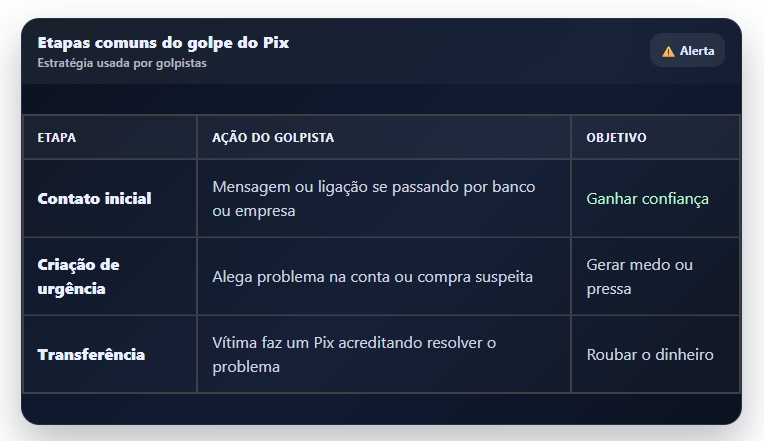
Task: Select the 'Roubar o dinheiro' objective cell
Action: pyautogui.click(x=650, y=355)
